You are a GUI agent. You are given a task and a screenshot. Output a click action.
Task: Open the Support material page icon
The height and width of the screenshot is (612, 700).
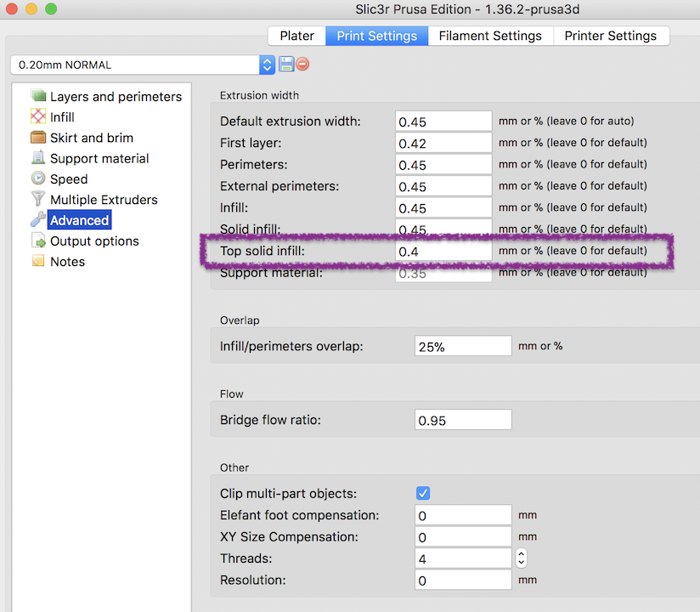[38, 158]
